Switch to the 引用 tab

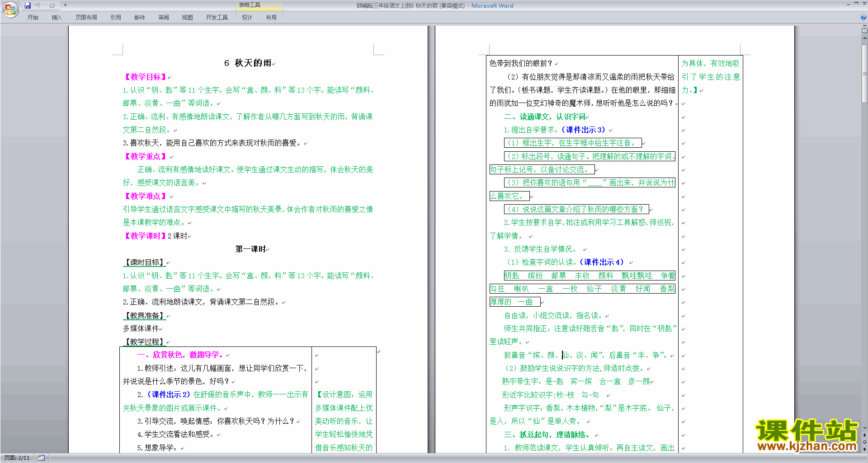click(x=115, y=17)
